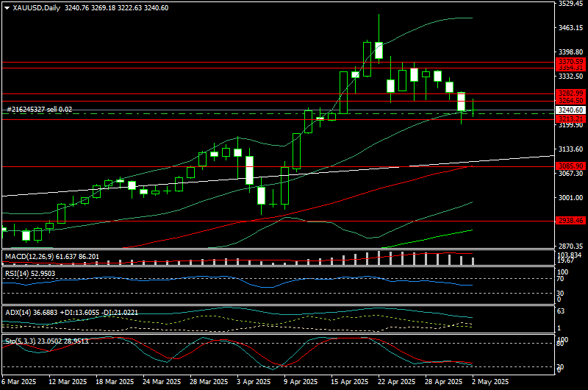Click the 6 Mar 2025 date label
Viewport: 588px width, 390px height.
click(19, 382)
